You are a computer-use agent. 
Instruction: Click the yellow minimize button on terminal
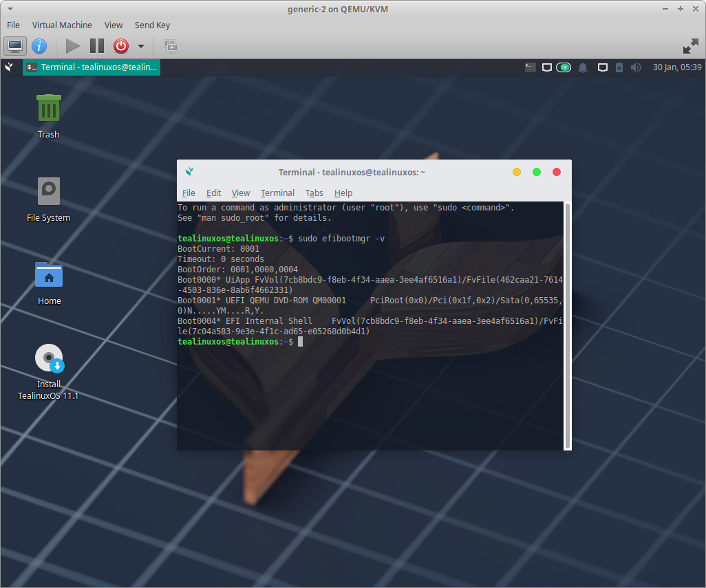click(517, 172)
